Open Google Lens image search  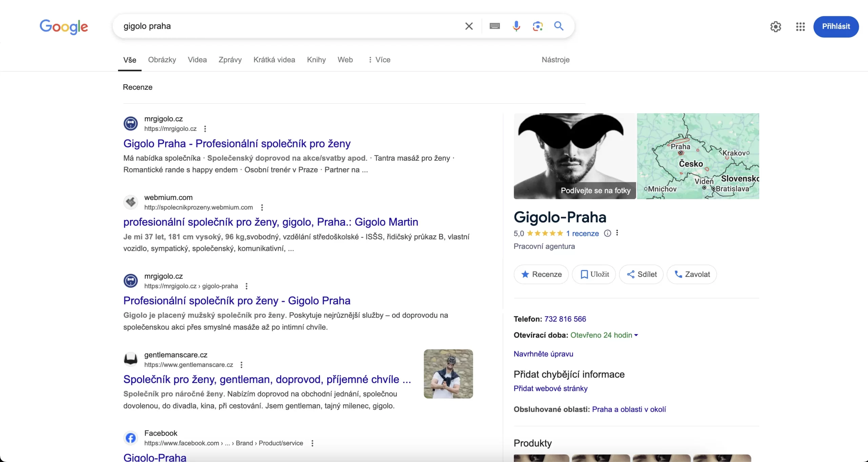pos(537,26)
